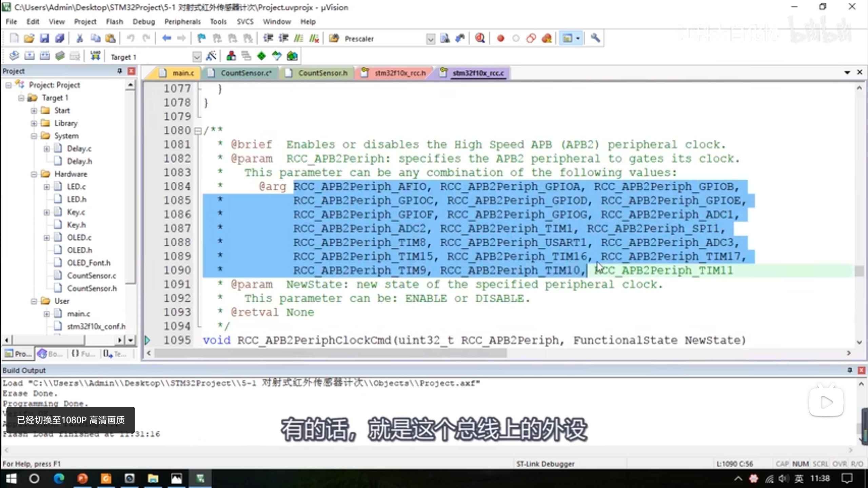The image size is (868, 488).
Task: Insert a breakpoint with red dot icon
Action: click(x=500, y=38)
